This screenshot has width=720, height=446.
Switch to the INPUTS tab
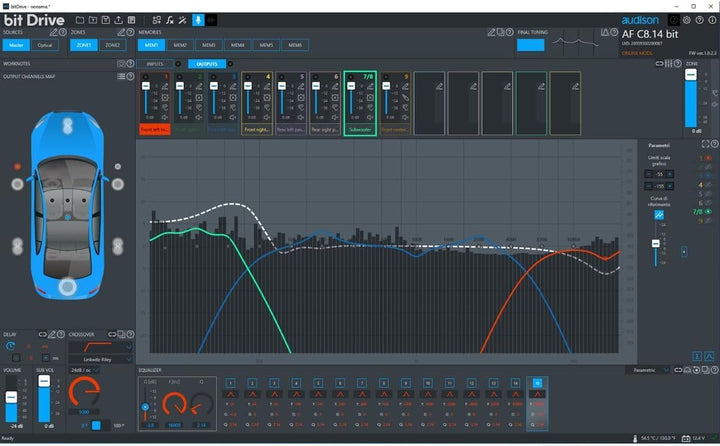(155, 64)
